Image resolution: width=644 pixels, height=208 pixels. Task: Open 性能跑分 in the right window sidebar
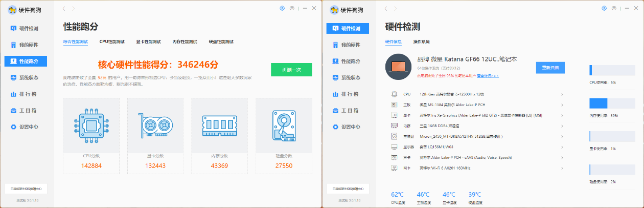[348, 61]
